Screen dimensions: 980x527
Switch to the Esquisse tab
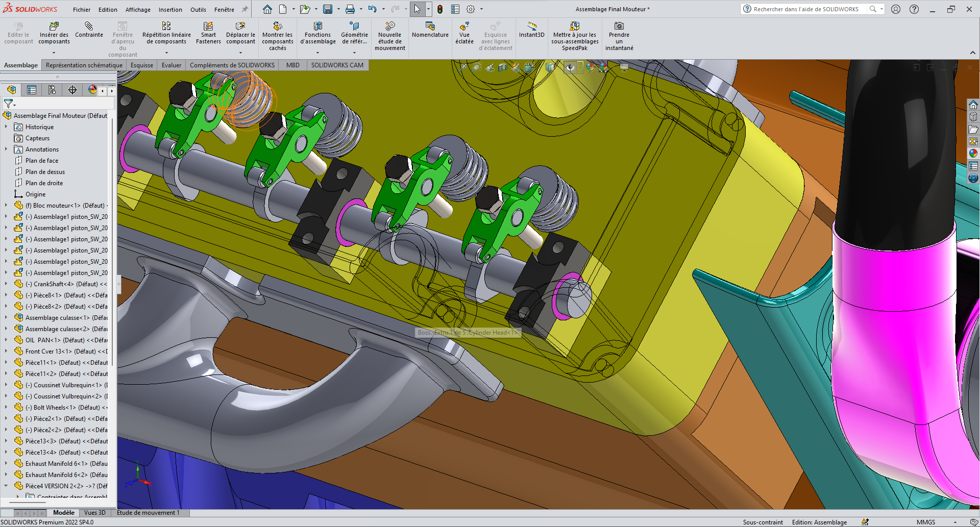[x=142, y=65]
